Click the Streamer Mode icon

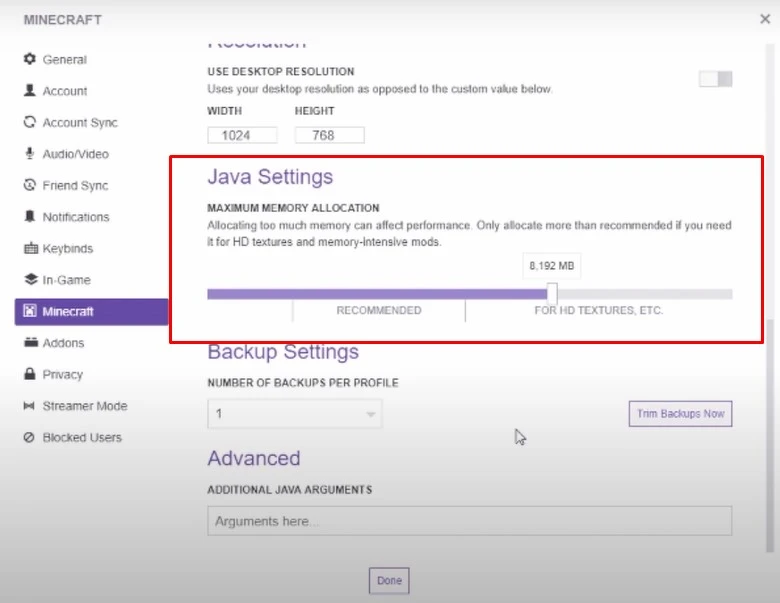(x=29, y=406)
